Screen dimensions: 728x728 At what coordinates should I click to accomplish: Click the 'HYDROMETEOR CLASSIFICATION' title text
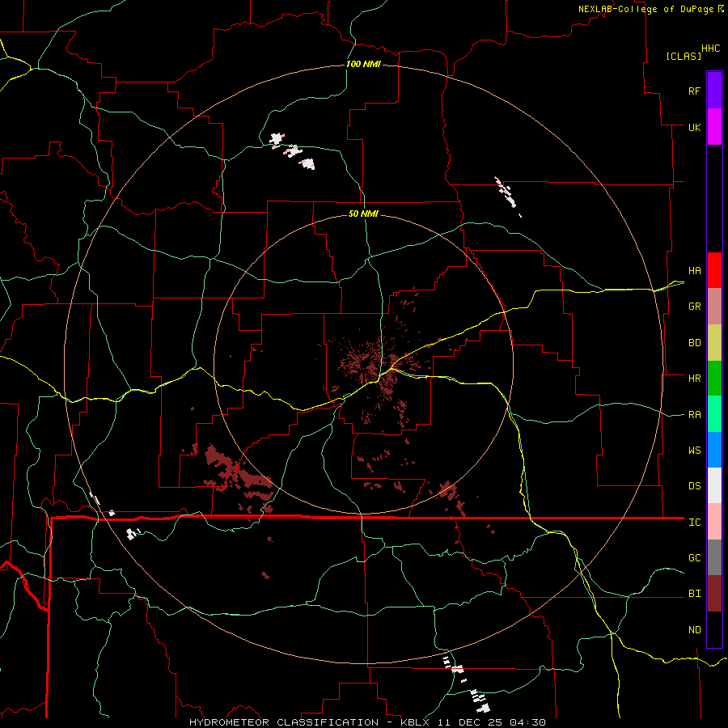click(284, 722)
